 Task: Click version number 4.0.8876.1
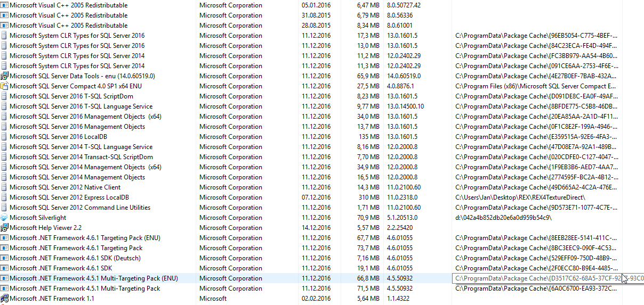pyautogui.click(x=402, y=86)
